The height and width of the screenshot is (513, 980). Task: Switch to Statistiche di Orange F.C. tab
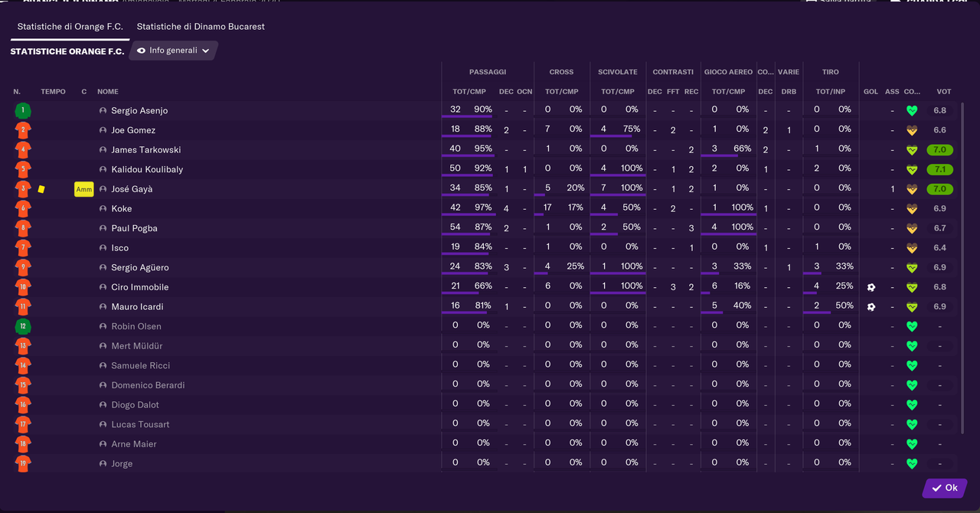(70, 27)
